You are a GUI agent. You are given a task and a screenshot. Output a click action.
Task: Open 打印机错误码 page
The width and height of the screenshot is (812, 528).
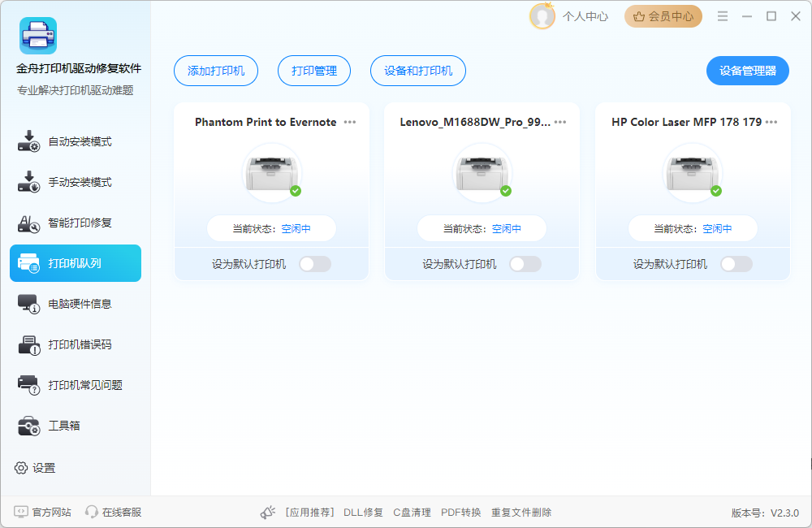tap(76, 344)
